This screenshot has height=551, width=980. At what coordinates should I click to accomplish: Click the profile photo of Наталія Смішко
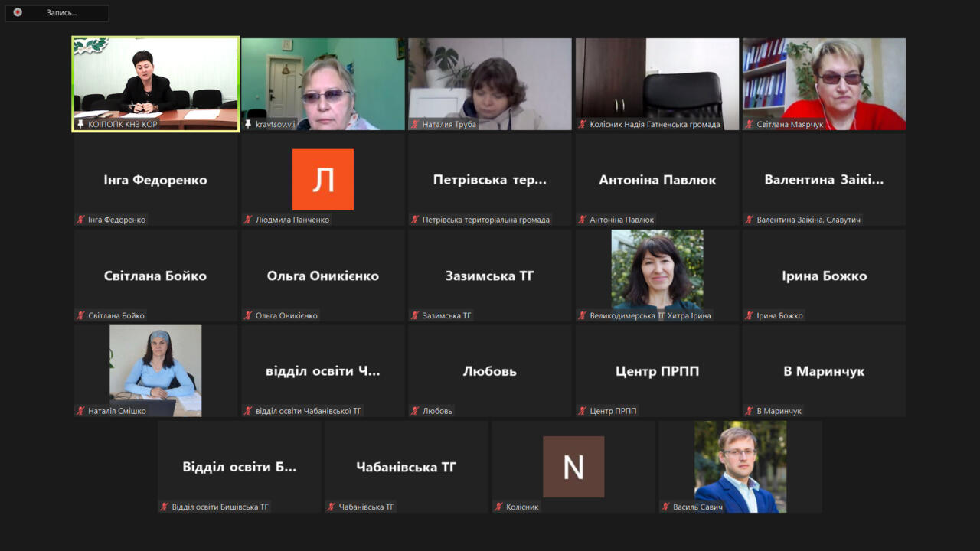[x=155, y=371]
